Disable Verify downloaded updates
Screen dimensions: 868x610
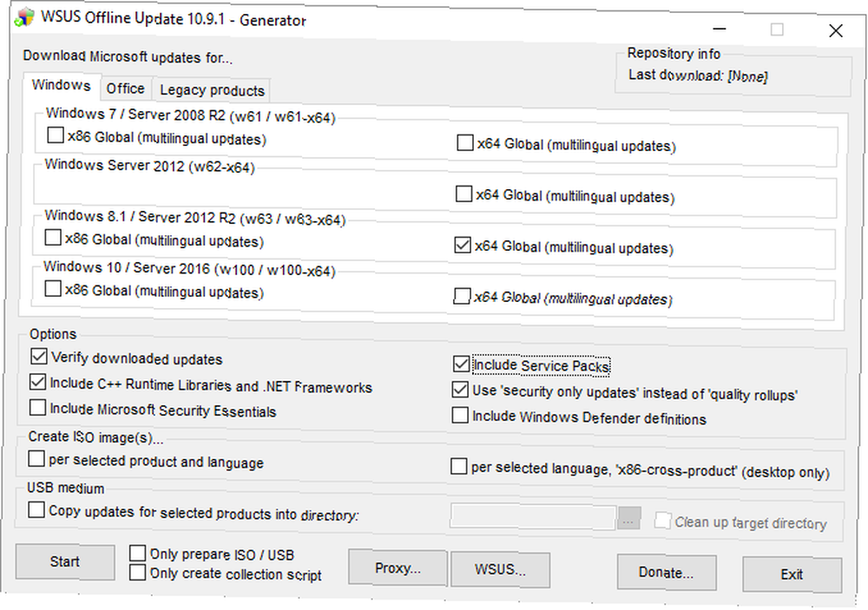(x=39, y=356)
